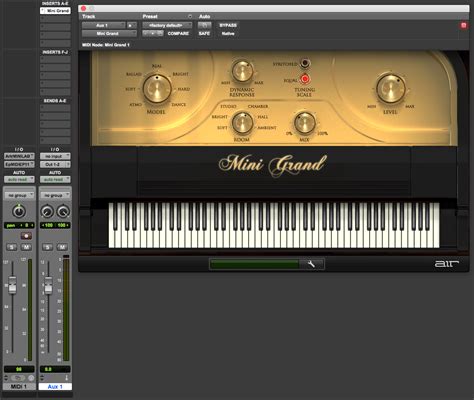Image resolution: width=474 pixels, height=400 pixels.
Task: Click the Level knob
Action: (x=391, y=88)
